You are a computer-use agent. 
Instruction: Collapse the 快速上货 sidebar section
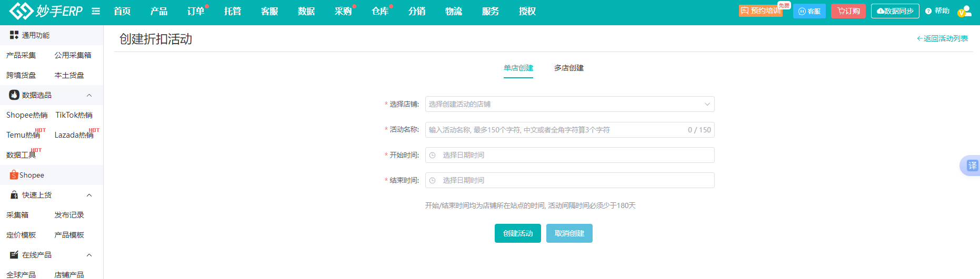(x=89, y=195)
